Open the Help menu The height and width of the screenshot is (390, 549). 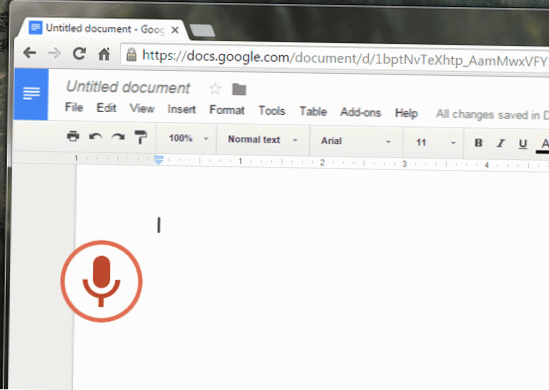tap(406, 113)
